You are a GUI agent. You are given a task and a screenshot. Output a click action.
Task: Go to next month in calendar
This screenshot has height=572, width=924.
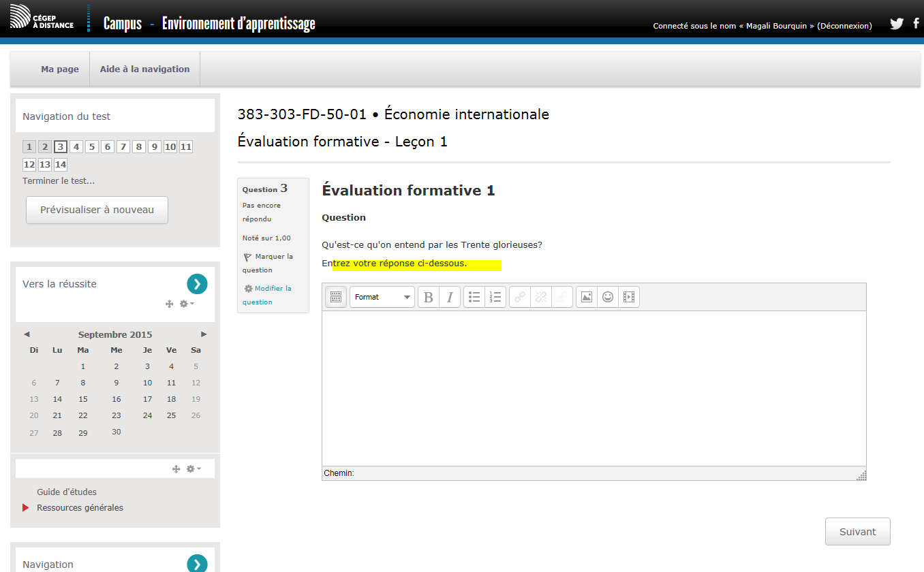point(204,334)
